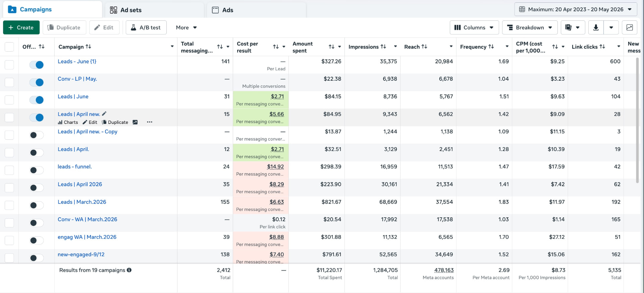Toggle off the Leads - June {1} campaign

tap(37, 65)
